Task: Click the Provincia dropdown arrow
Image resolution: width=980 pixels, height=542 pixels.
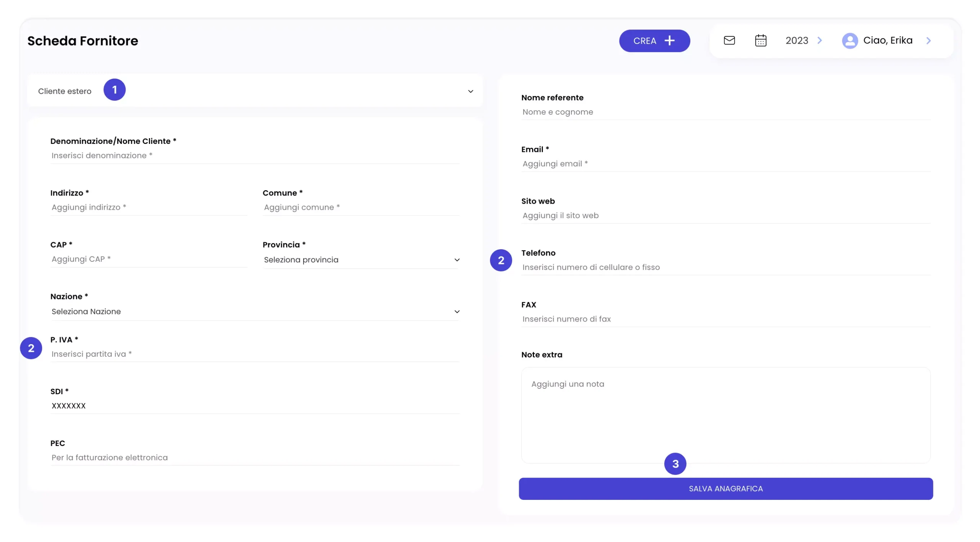Action: (457, 260)
